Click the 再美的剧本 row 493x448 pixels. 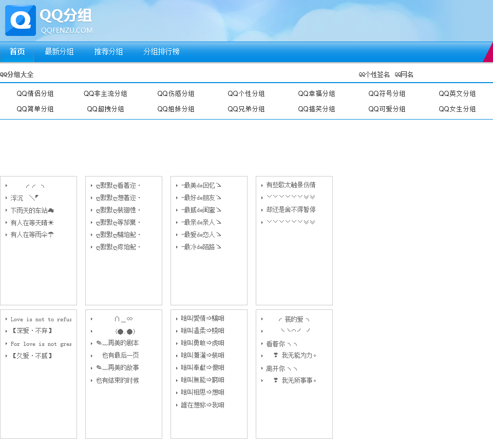point(118,343)
